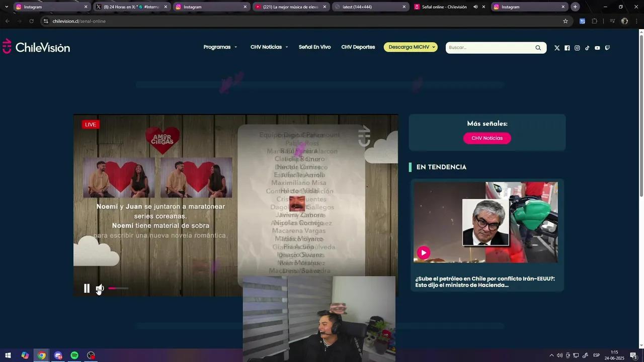Expand the Programas dropdown menu
644x362 pixels.
point(220,47)
